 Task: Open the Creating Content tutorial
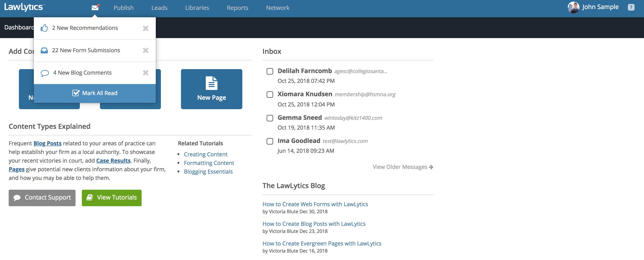pos(206,155)
